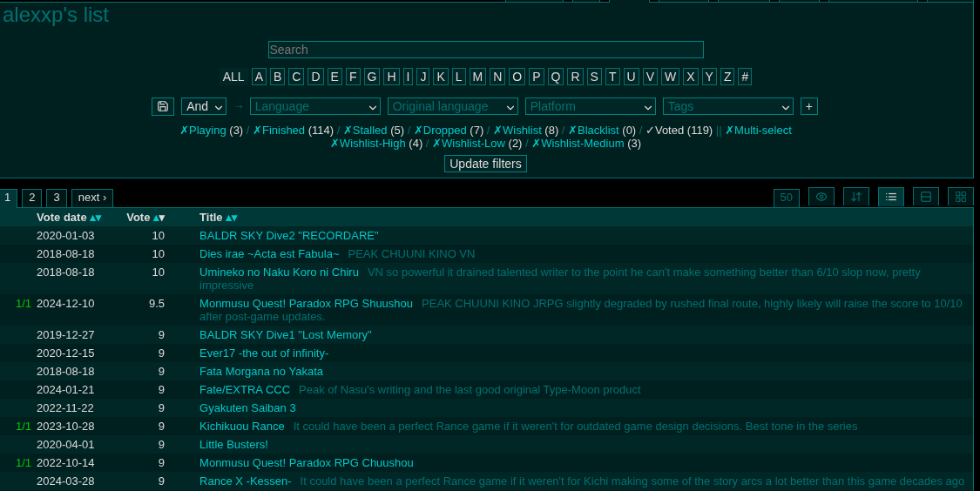The height and width of the screenshot is (491, 980).
Task: Open the Kichikuou Rance entry
Action: pyautogui.click(x=242, y=426)
